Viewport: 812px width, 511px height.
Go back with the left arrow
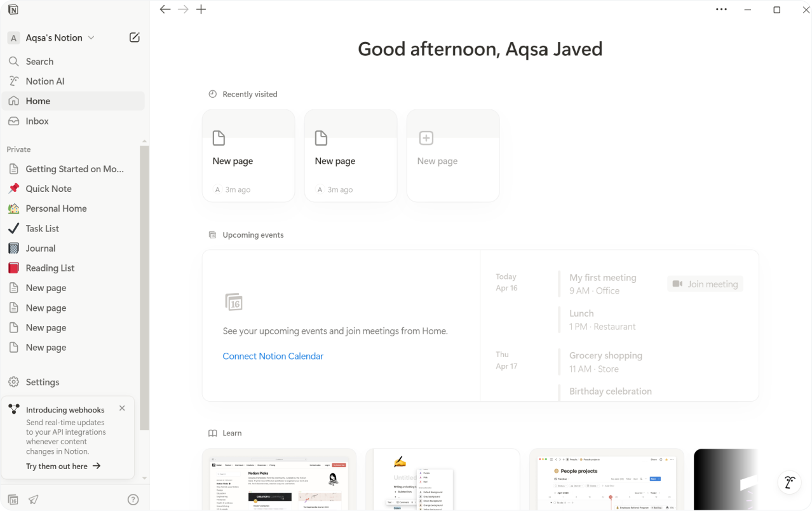165,10
